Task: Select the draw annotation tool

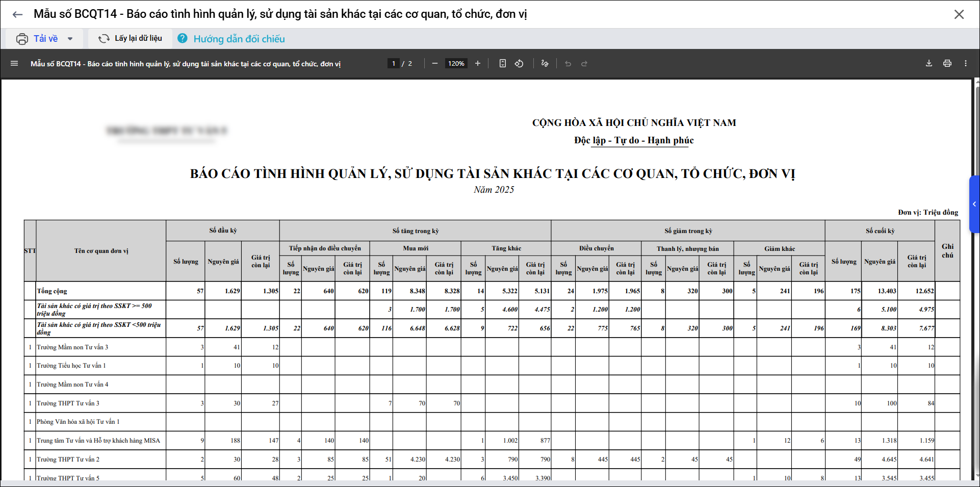Action: click(545, 64)
